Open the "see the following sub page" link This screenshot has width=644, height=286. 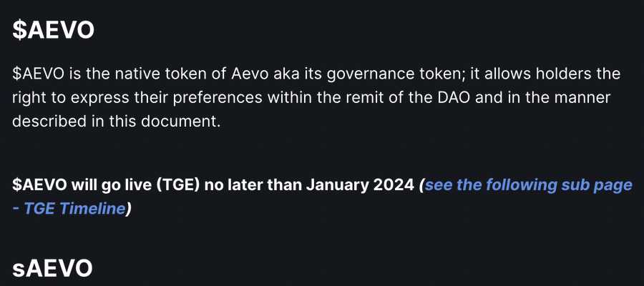[528, 185]
